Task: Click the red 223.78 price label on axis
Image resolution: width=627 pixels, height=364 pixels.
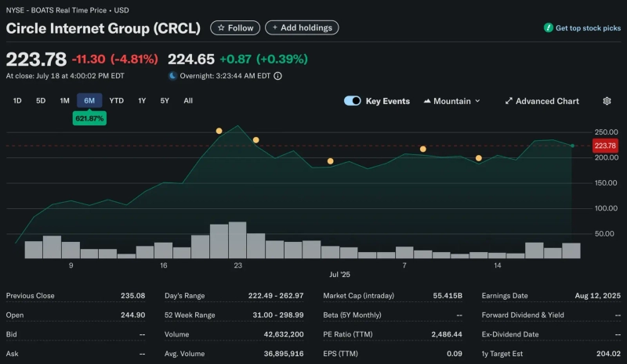Action: click(605, 146)
